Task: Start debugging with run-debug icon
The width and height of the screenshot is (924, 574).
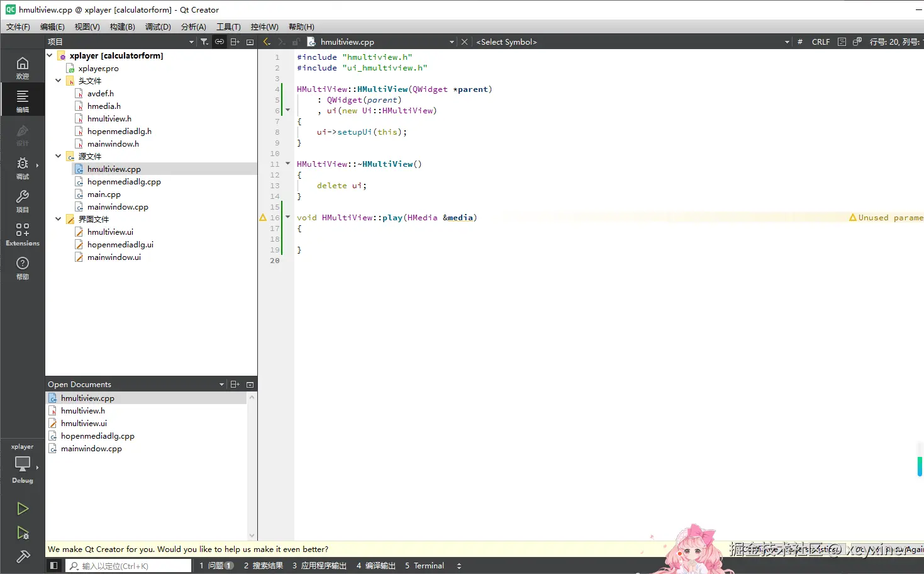Action: click(23, 533)
